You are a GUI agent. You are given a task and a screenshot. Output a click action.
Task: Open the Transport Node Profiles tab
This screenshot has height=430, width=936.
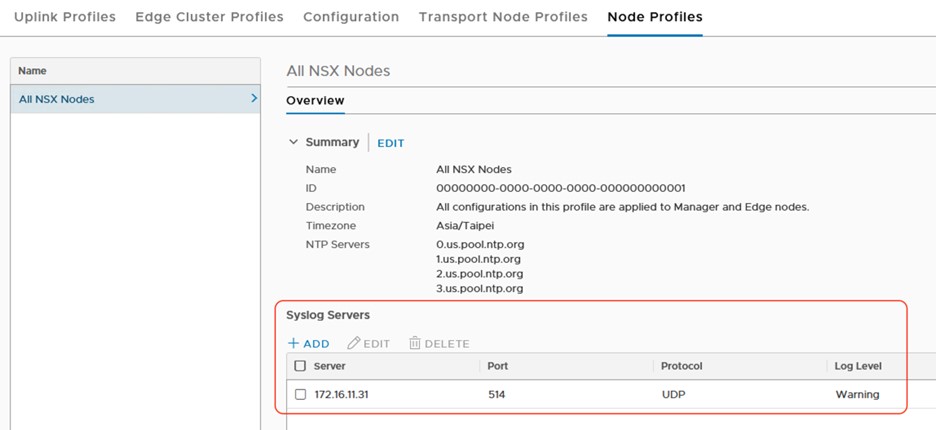503,17
